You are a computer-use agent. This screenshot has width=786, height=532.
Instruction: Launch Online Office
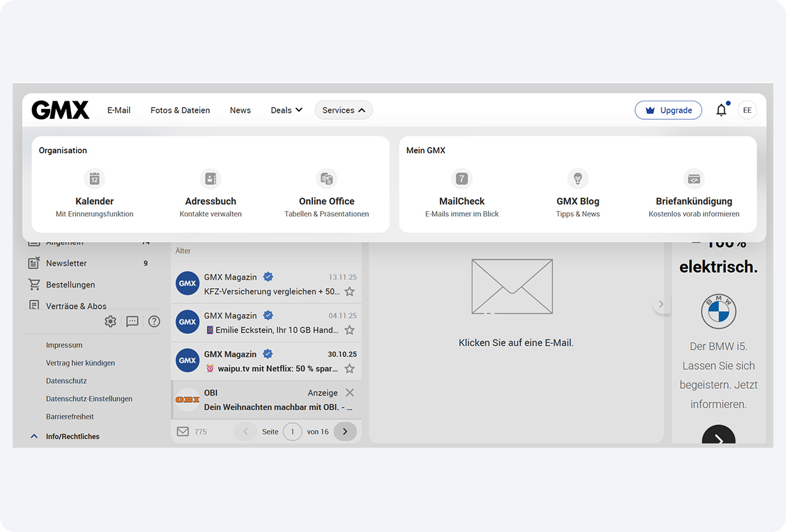(x=326, y=179)
